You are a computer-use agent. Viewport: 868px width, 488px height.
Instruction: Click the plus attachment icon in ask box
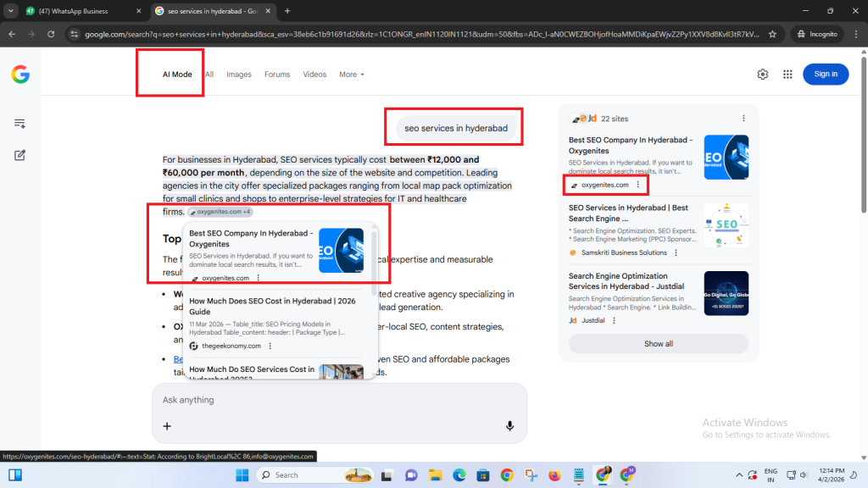[167, 426]
